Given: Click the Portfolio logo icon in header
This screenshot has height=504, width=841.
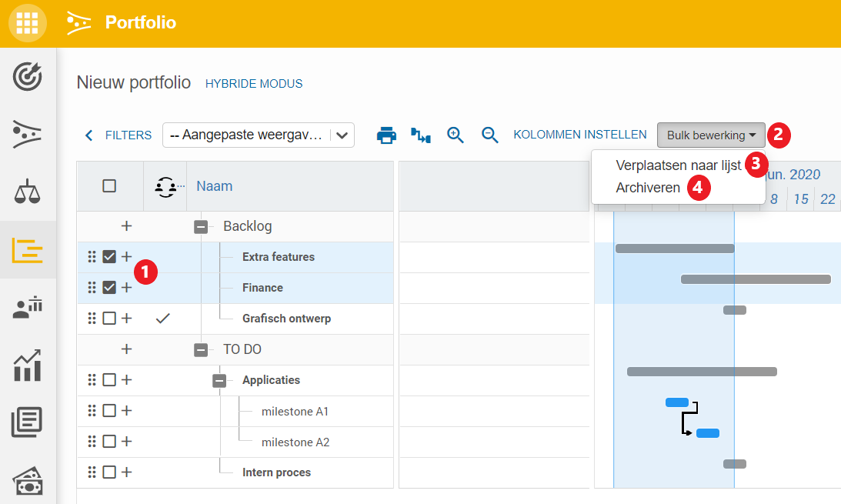Looking at the screenshot, I should point(78,23).
